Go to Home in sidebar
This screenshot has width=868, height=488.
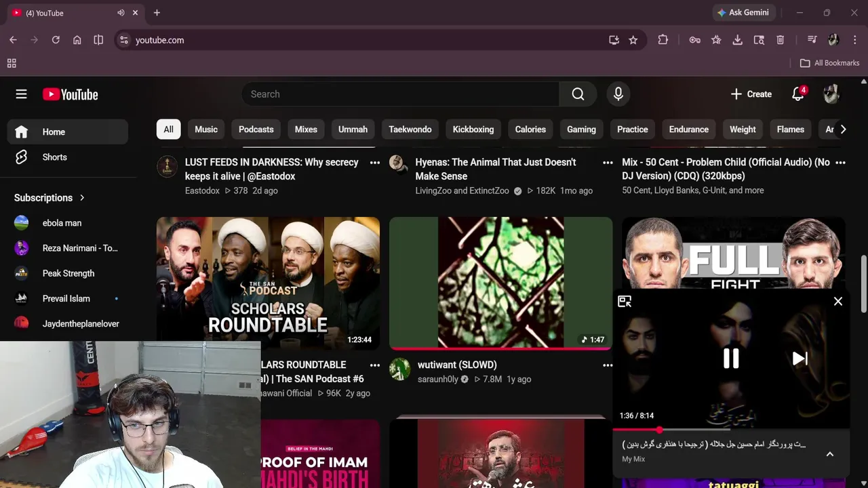coord(68,132)
